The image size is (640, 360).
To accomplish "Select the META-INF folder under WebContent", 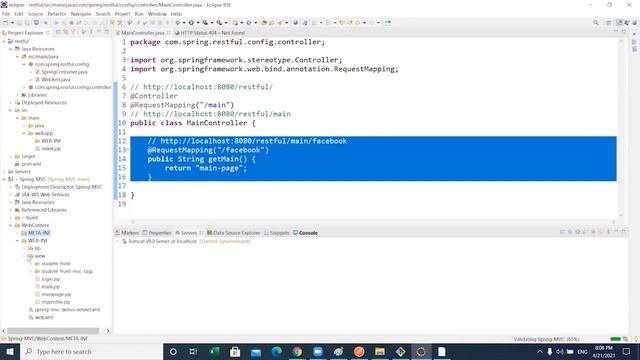I will 39,233.
